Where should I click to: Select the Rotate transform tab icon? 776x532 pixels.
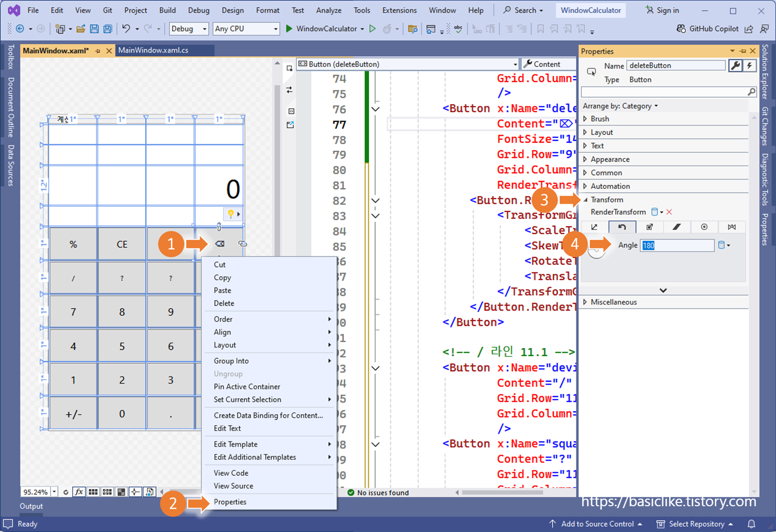[x=622, y=227]
